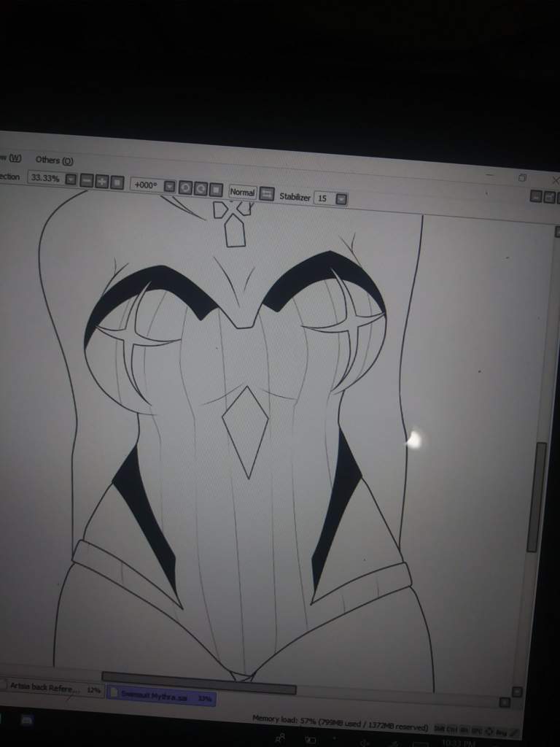Reset canvas rotation angle icon

coord(215,189)
